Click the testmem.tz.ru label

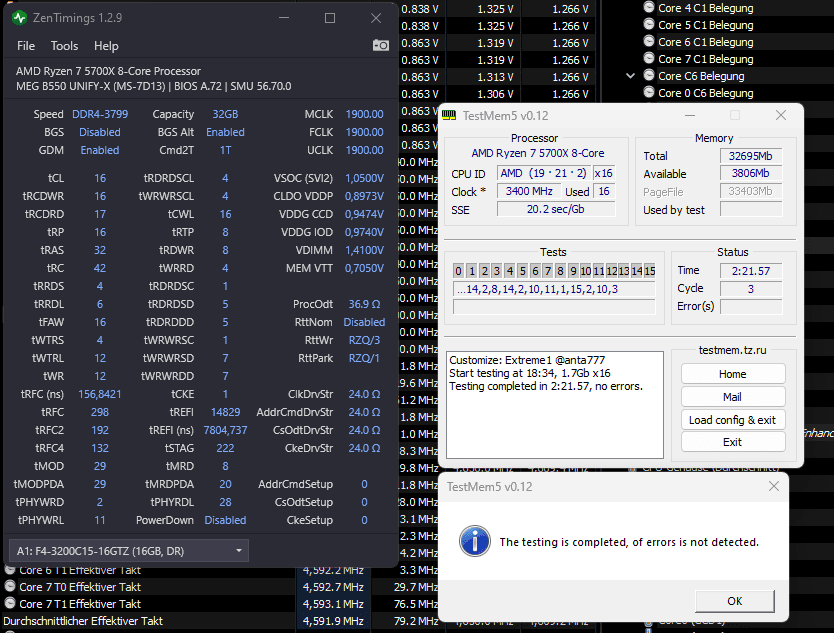pos(732,350)
